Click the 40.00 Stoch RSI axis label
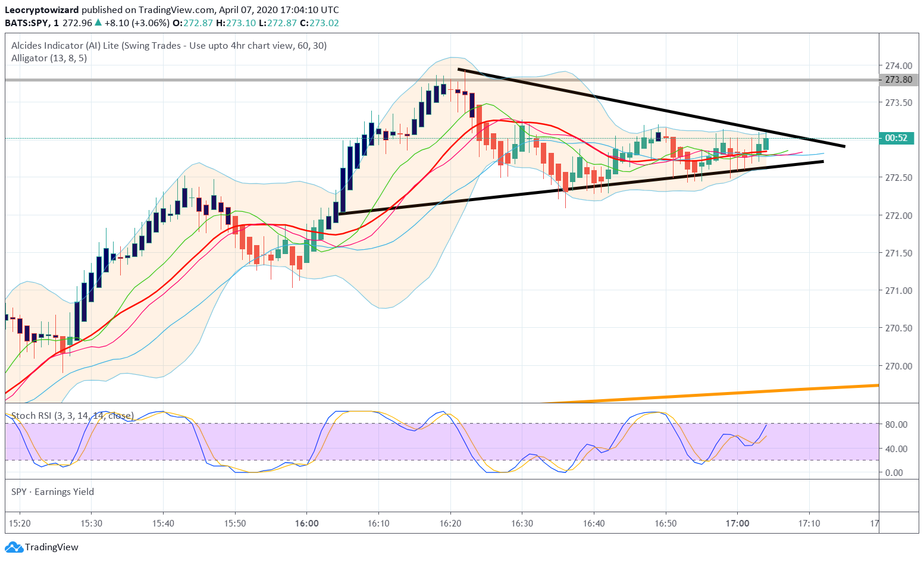 pyautogui.click(x=897, y=449)
